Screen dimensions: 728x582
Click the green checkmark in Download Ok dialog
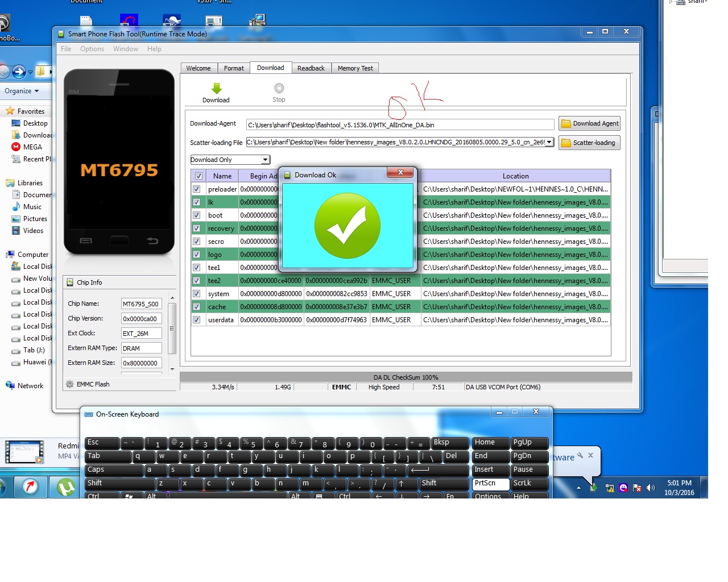[348, 226]
